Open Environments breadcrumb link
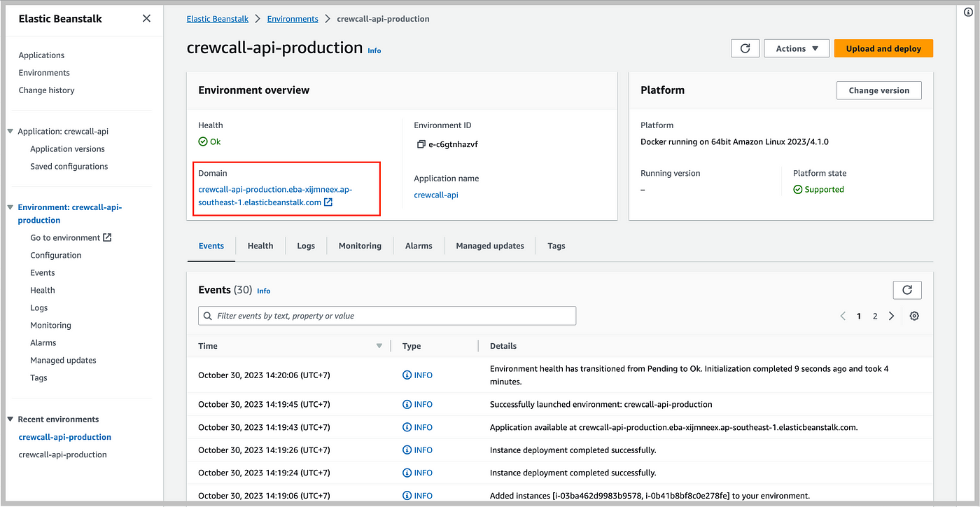This screenshot has width=980, height=507. tap(293, 19)
